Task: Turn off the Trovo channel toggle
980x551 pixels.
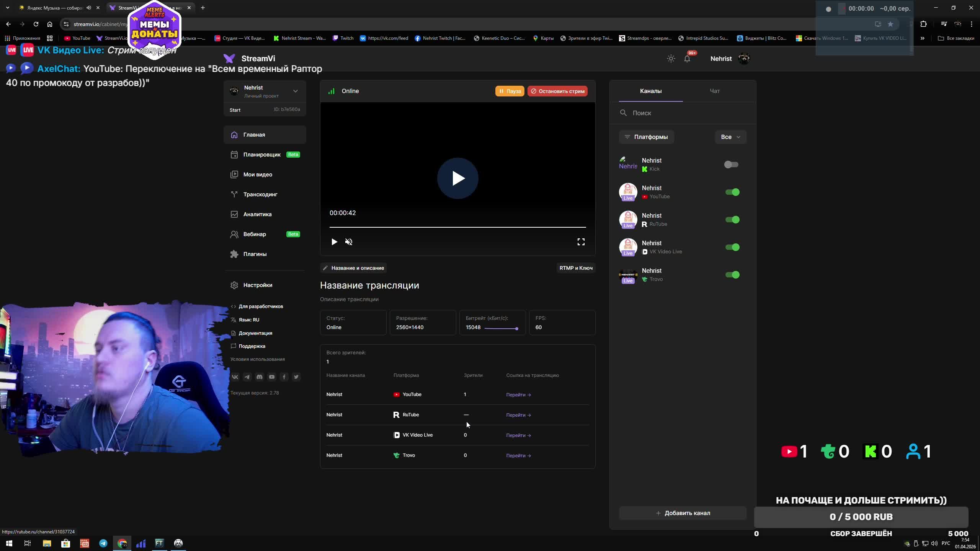Action: point(732,275)
